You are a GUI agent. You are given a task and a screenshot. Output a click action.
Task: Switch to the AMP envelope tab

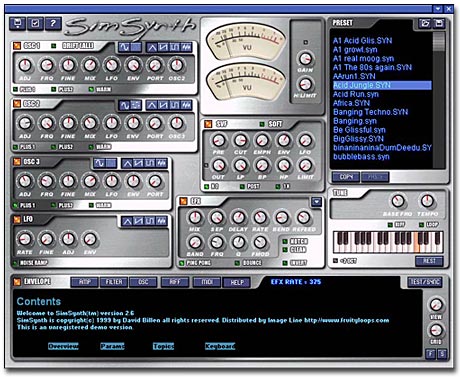(x=85, y=282)
